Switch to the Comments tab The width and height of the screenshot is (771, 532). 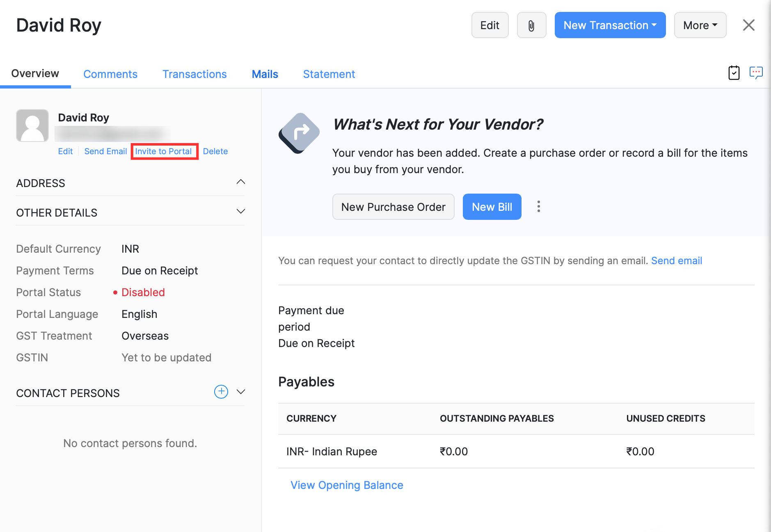click(110, 74)
